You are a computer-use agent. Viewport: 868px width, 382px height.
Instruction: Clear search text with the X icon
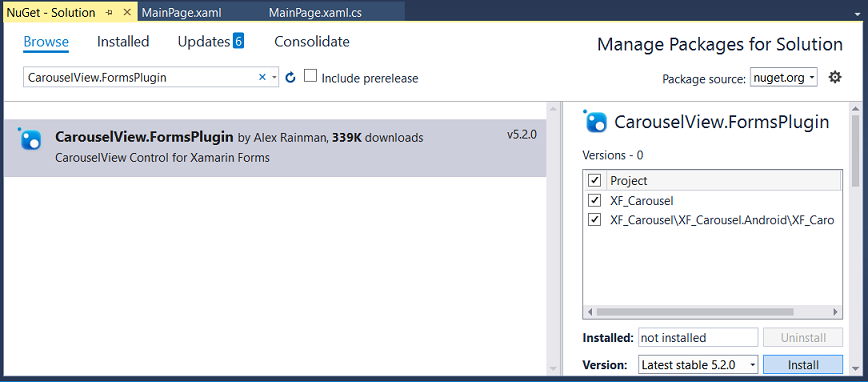point(262,78)
